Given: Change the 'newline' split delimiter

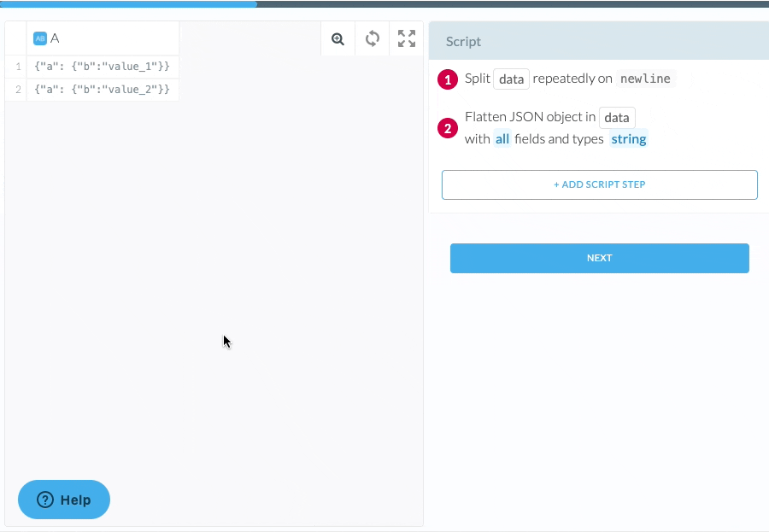Looking at the screenshot, I should point(645,79).
